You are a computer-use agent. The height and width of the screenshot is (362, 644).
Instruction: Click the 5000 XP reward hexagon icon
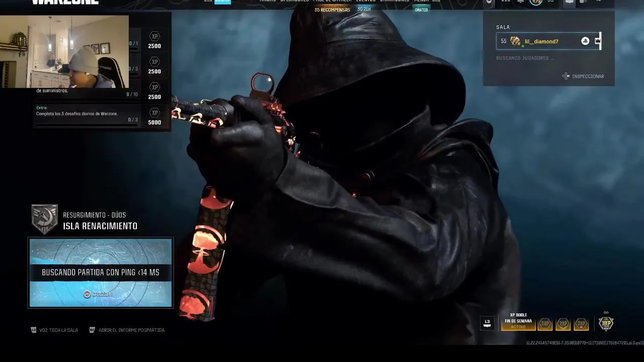[x=155, y=113]
